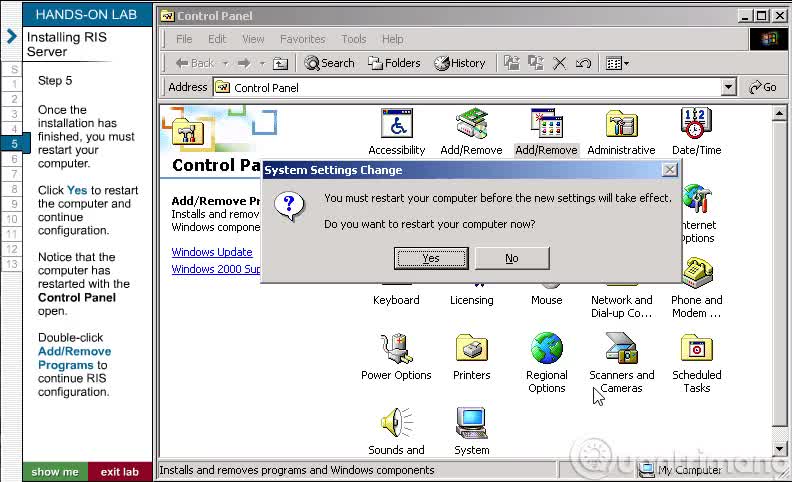Open the Add/Remove Hardware icon
Image resolution: width=792 pixels, height=482 pixels.
pyautogui.click(x=471, y=123)
